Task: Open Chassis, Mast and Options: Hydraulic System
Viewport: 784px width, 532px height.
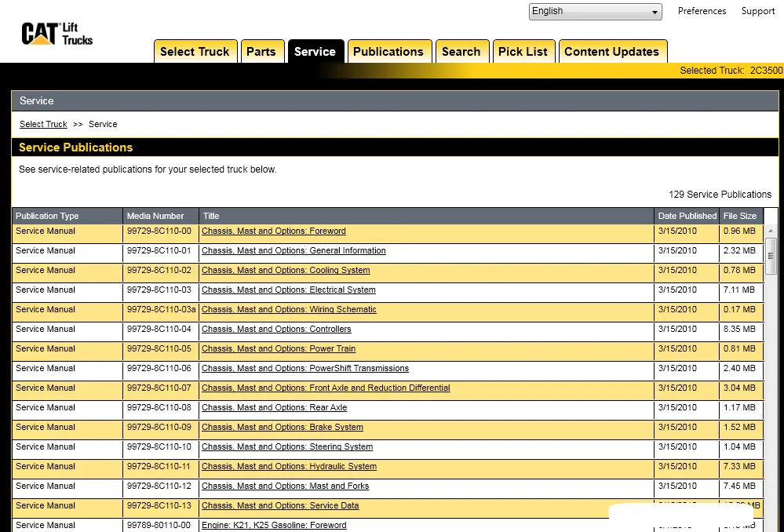Action: [289, 466]
